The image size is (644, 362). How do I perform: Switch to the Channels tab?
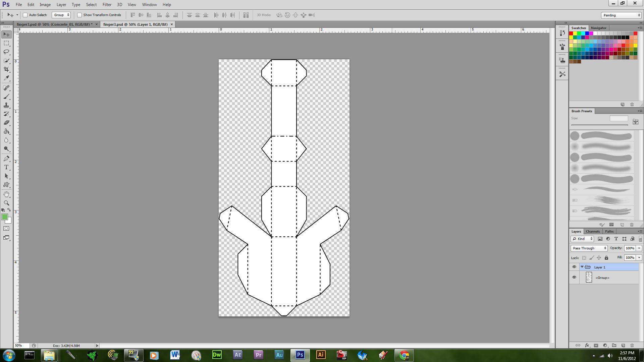click(593, 231)
